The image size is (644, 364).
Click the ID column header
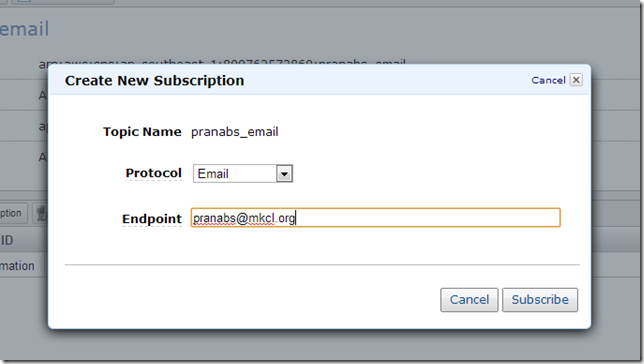coord(7,240)
